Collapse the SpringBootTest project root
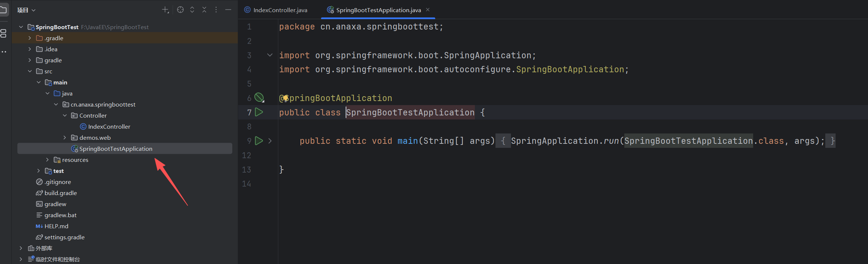The height and width of the screenshot is (264, 868). coord(21,27)
